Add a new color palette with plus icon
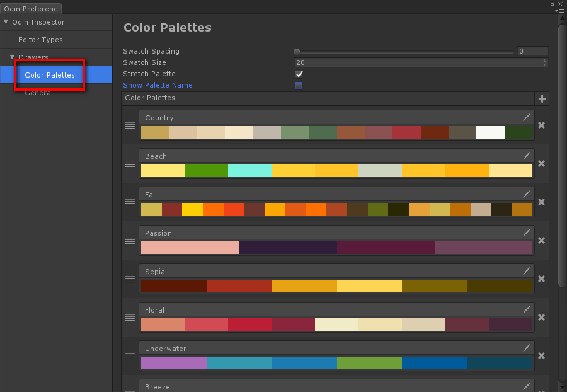The height and width of the screenshot is (392, 567). click(542, 99)
